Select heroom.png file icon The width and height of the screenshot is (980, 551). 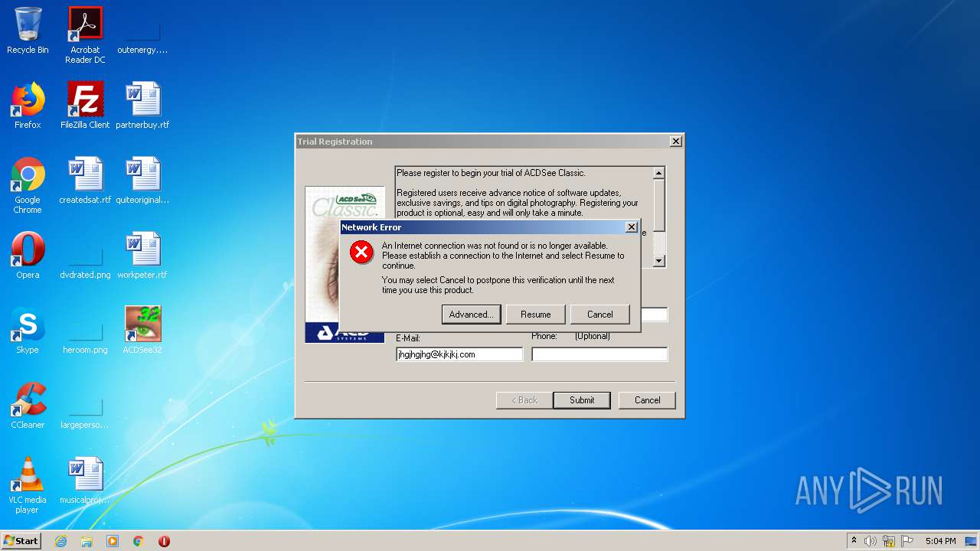(x=85, y=337)
